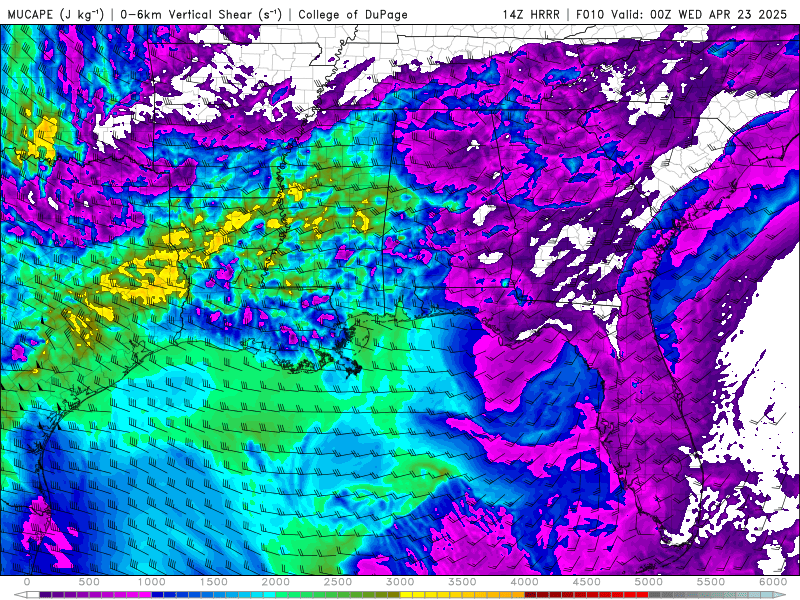Viewport: 800px width, 600px height.
Task: Click the 14Z HRRR model run text
Action: pyautogui.click(x=531, y=14)
